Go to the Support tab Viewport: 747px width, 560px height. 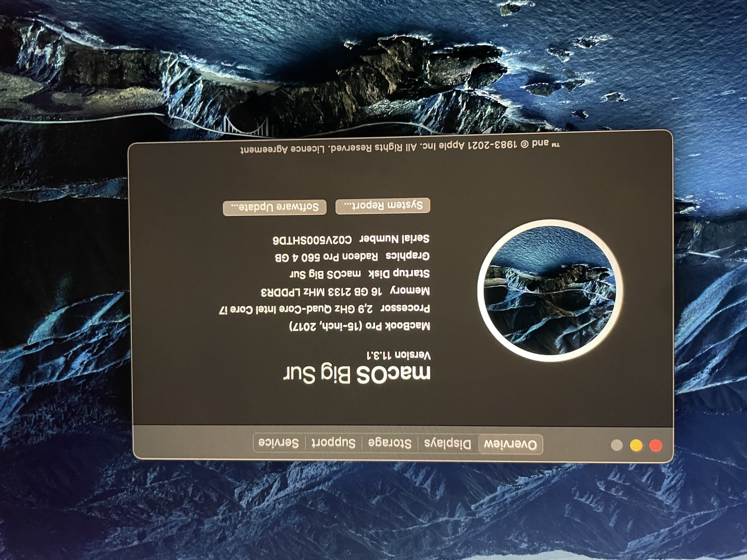[333, 443]
